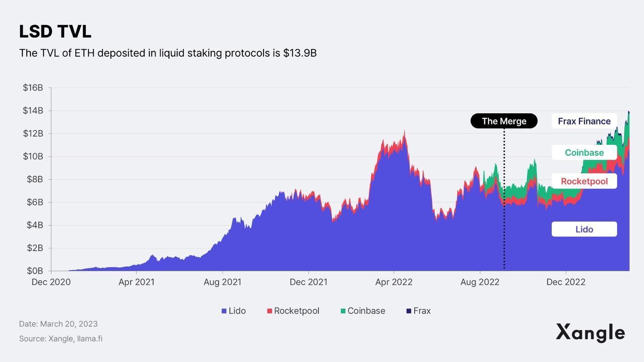Click the Source: Xangle, llama.fi text
The width and height of the screenshot is (644, 362).
point(61,339)
